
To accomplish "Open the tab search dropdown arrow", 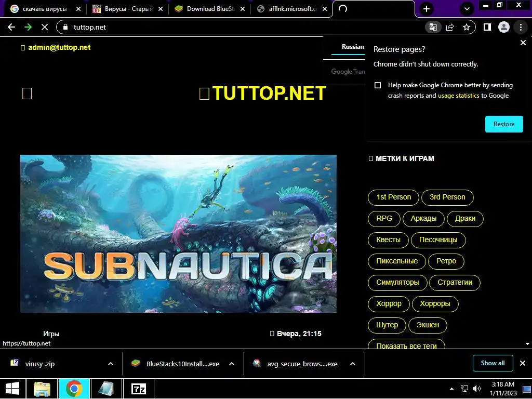I will pyautogui.click(x=467, y=9).
